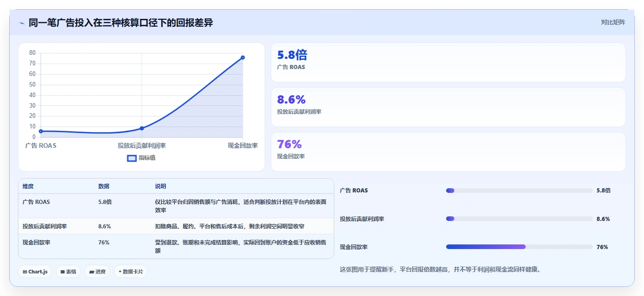Screen dimensions: 644x296
Task: Click the 广告 ROAS progress bar
Action: (x=519, y=191)
